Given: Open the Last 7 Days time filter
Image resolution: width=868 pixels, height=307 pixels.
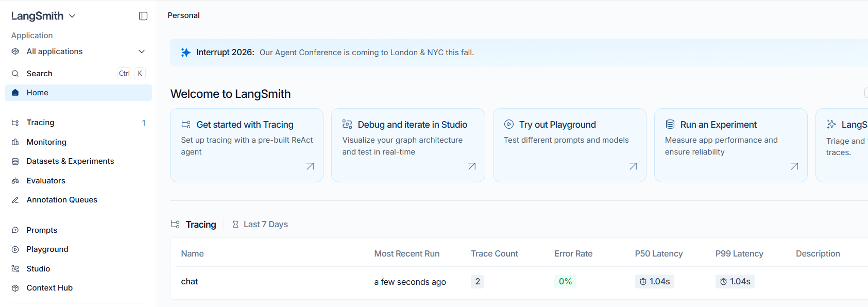Looking at the screenshot, I should (260, 225).
